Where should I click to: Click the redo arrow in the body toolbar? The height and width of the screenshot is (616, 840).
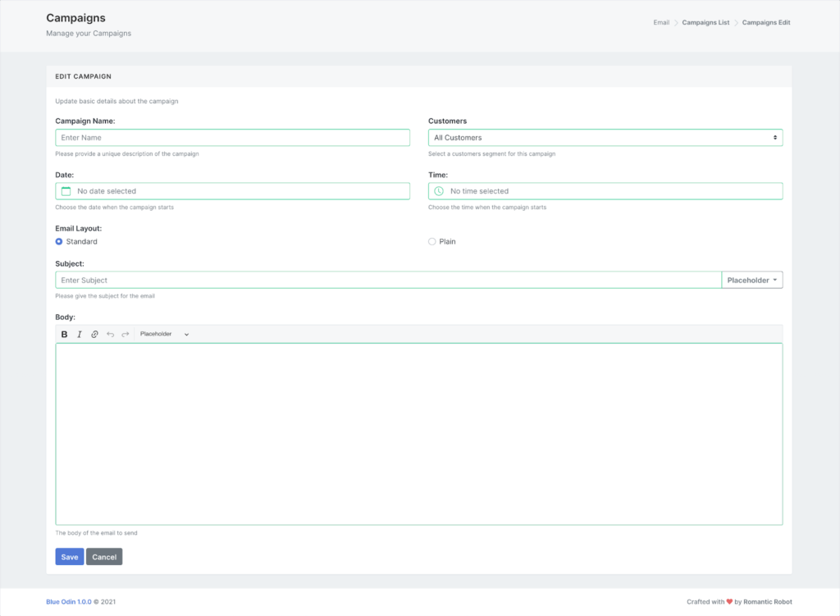coord(125,334)
